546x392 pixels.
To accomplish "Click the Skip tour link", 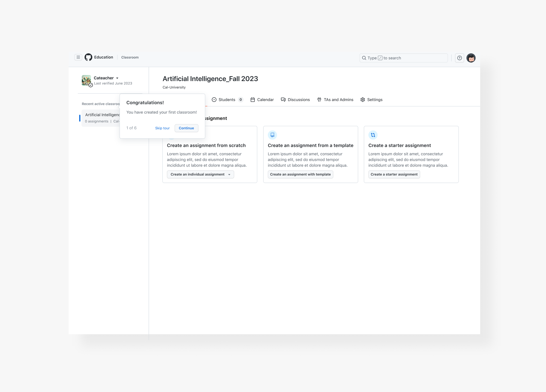I will tap(162, 128).
